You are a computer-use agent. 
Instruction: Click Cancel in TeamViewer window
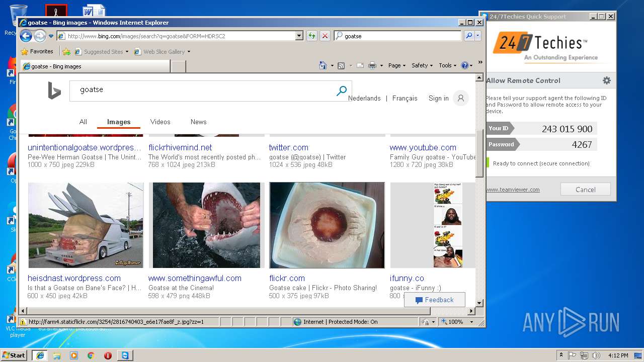[x=586, y=190]
